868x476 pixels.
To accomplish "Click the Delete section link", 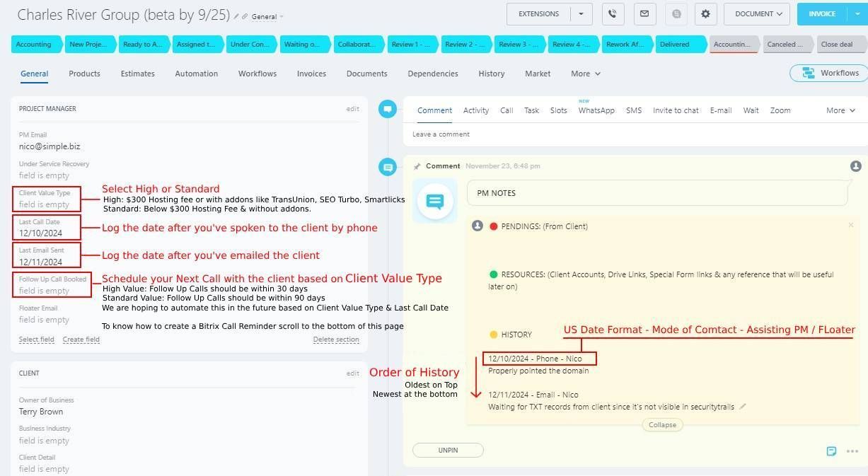I will pyautogui.click(x=336, y=339).
